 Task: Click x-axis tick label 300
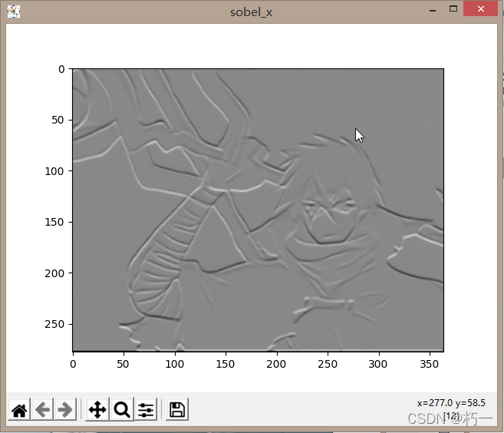(378, 364)
